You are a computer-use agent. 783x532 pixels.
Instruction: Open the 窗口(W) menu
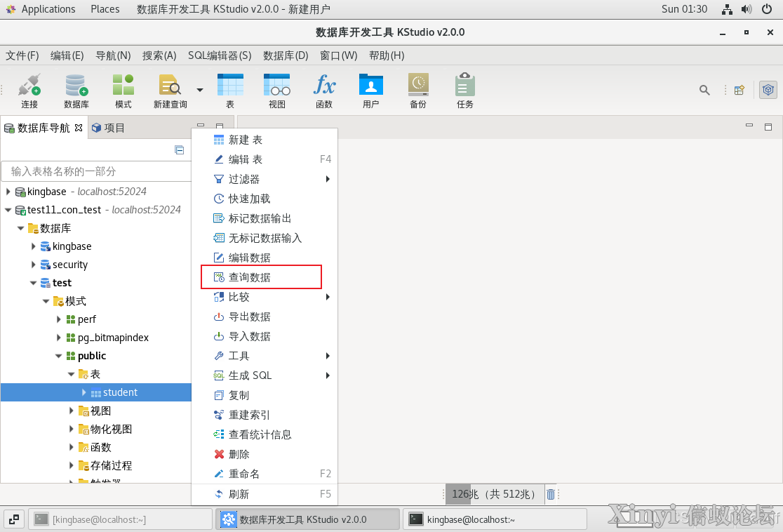[x=339, y=55]
